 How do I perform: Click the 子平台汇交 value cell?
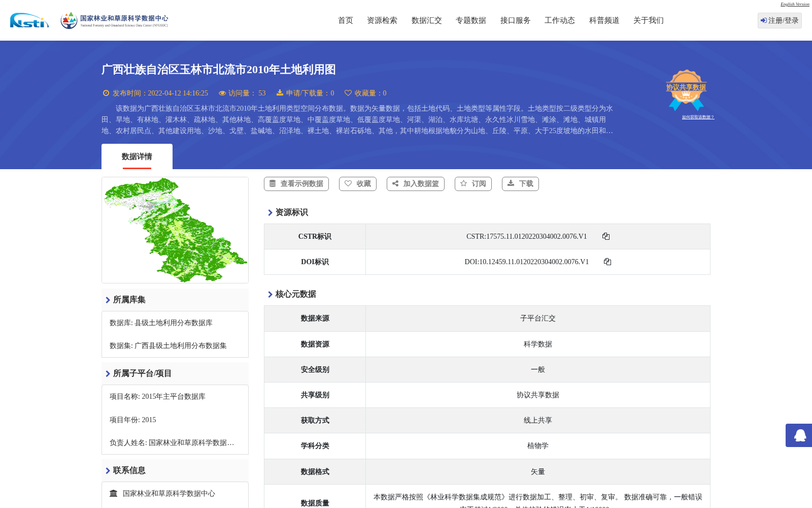(538, 319)
